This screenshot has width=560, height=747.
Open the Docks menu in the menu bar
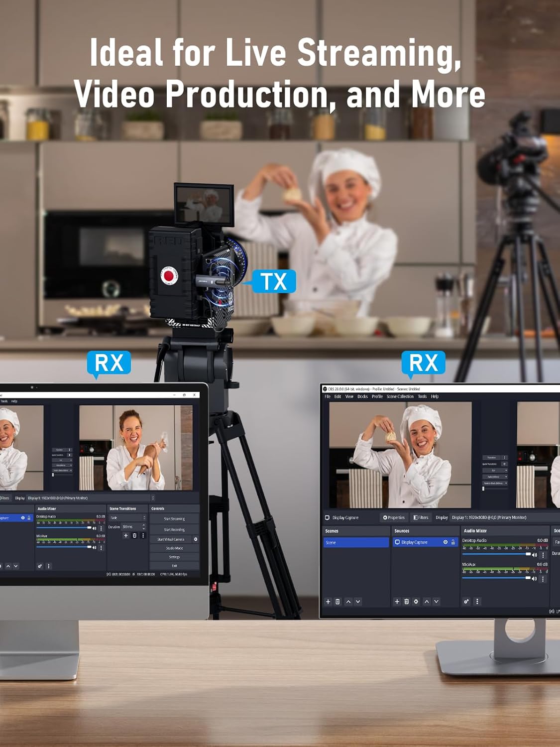point(362,396)
